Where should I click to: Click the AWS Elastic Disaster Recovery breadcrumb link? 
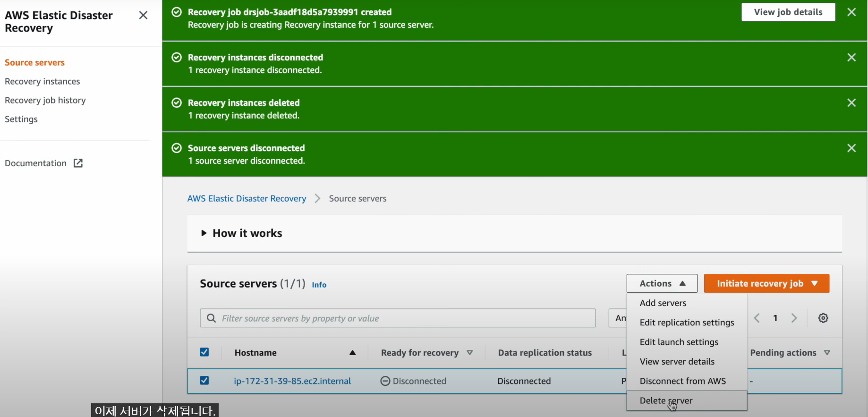[247, 199]
